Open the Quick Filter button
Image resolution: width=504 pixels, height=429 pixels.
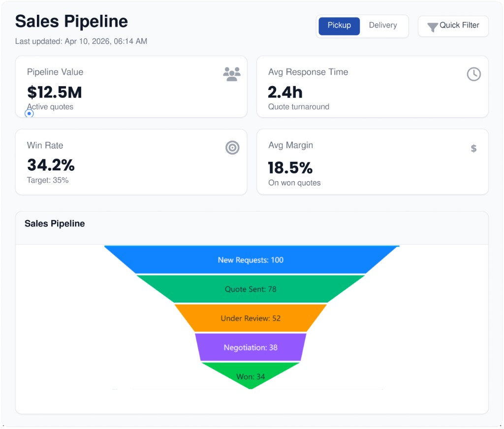tap(453, 26)
